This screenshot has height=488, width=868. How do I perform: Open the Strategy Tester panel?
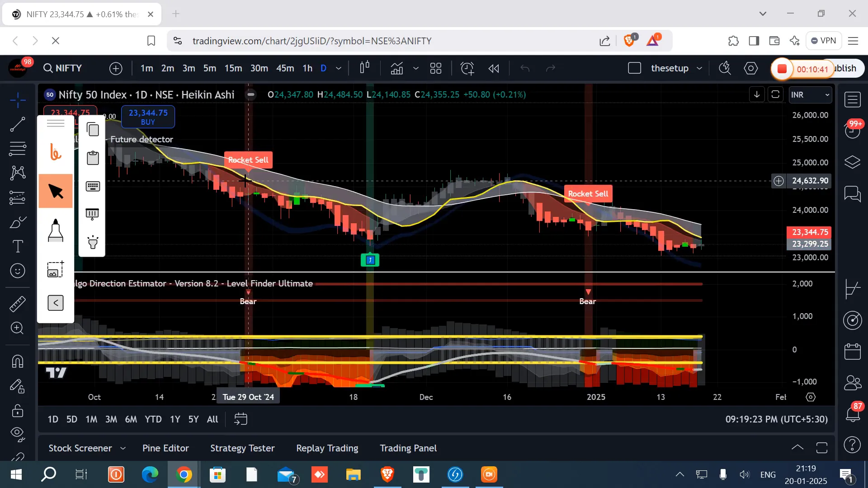242,448
